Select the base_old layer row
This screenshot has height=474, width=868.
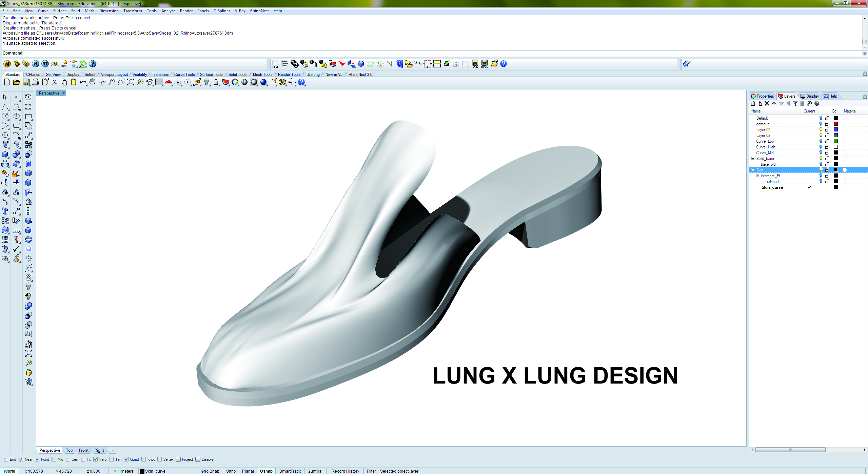[808, 164]
